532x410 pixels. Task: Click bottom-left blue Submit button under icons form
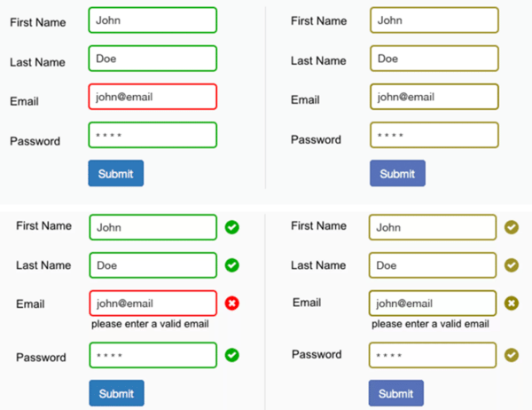[117, 393]
